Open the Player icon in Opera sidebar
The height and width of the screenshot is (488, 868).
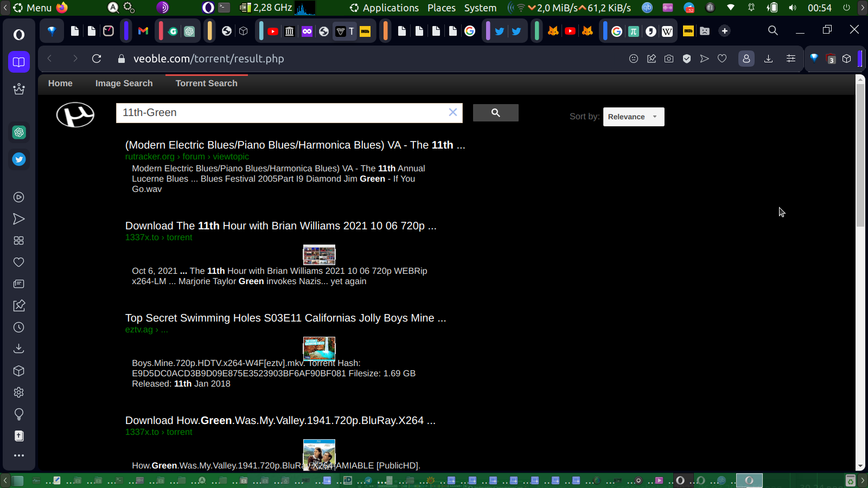coord(19,197)
